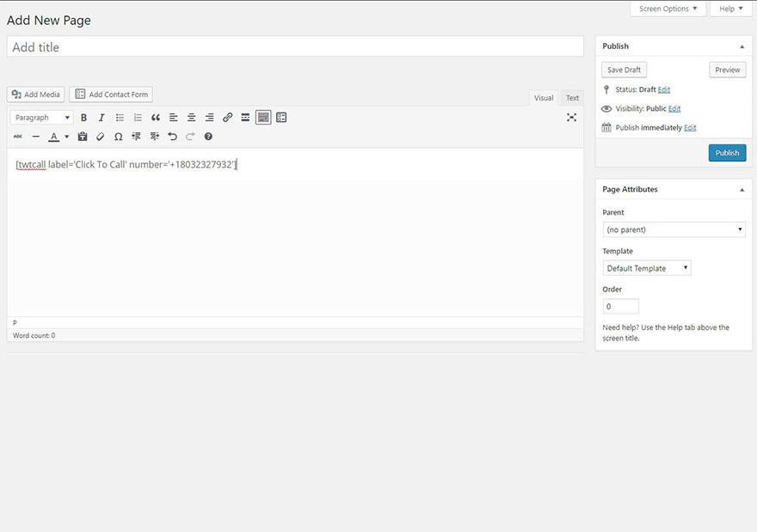
Task: Collapse the Publish panel
Action: coord(742,46)
